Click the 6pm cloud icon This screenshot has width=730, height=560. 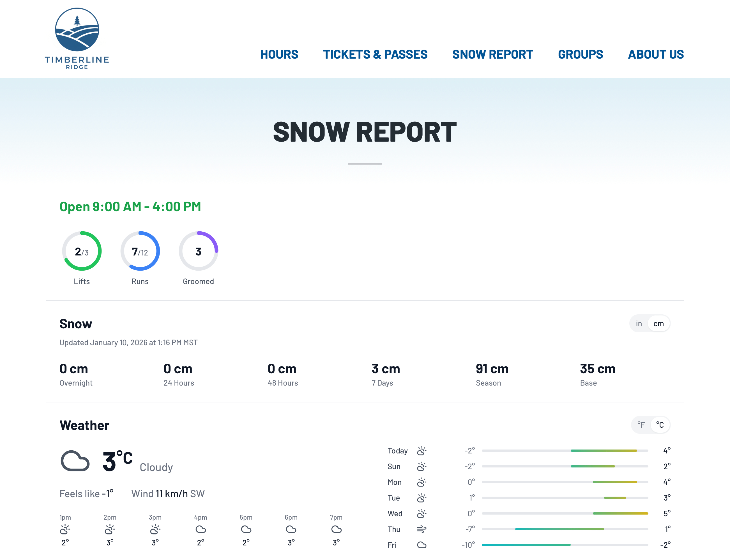click(291, 529)
